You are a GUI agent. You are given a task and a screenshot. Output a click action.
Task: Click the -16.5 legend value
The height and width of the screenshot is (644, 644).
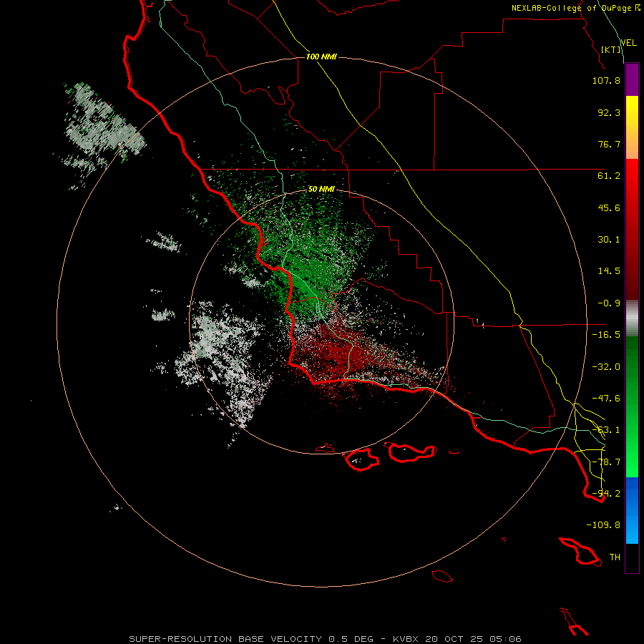tap(606, 335)
